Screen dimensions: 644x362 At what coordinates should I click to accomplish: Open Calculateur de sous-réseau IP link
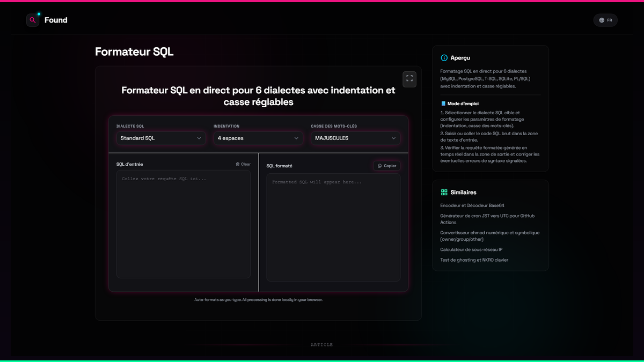pos(471,249)
